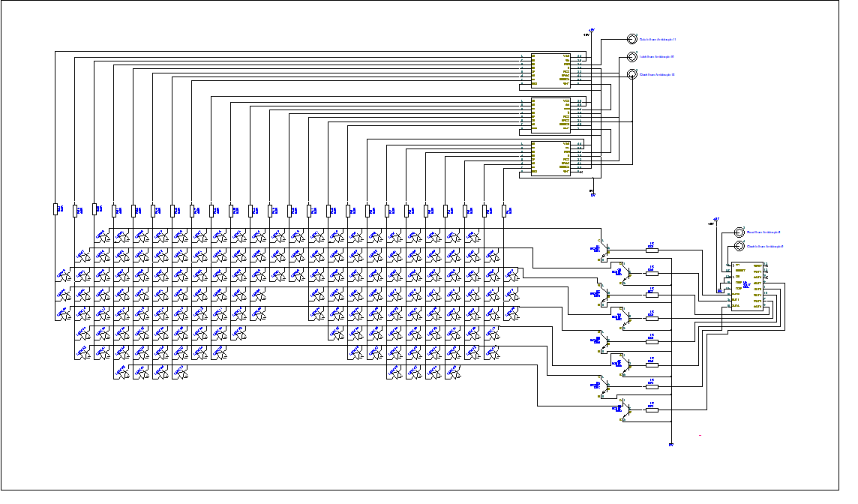The height and width of the screenshot is (504, 858).
Task: Select the +5V power symbol above counter IC
Action: pos(715,220)
